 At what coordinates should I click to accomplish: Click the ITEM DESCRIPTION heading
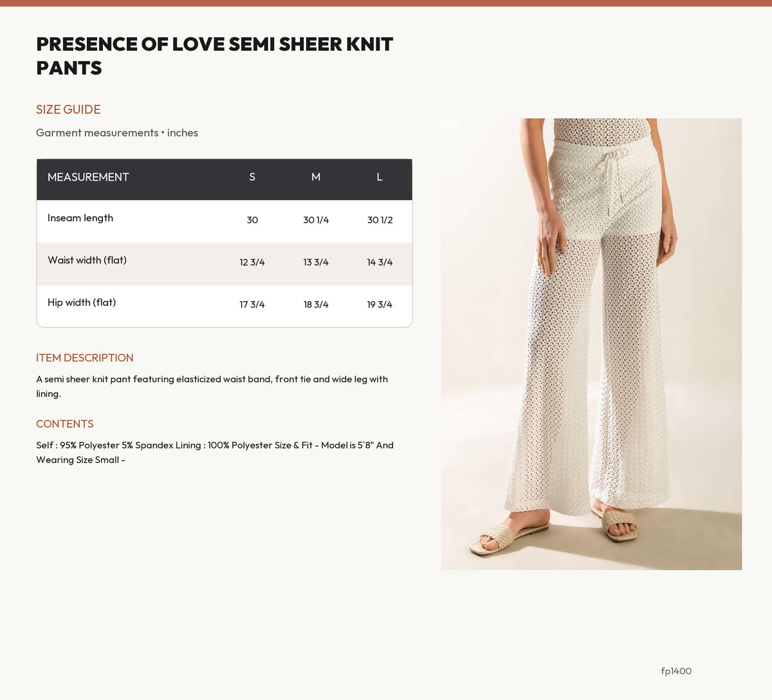point(85,358)
